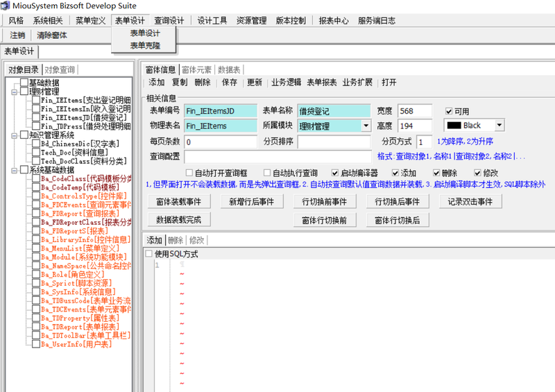Click the 复制 toolbar item
This screenshot has height=392, width=555.
click(180, 83)
